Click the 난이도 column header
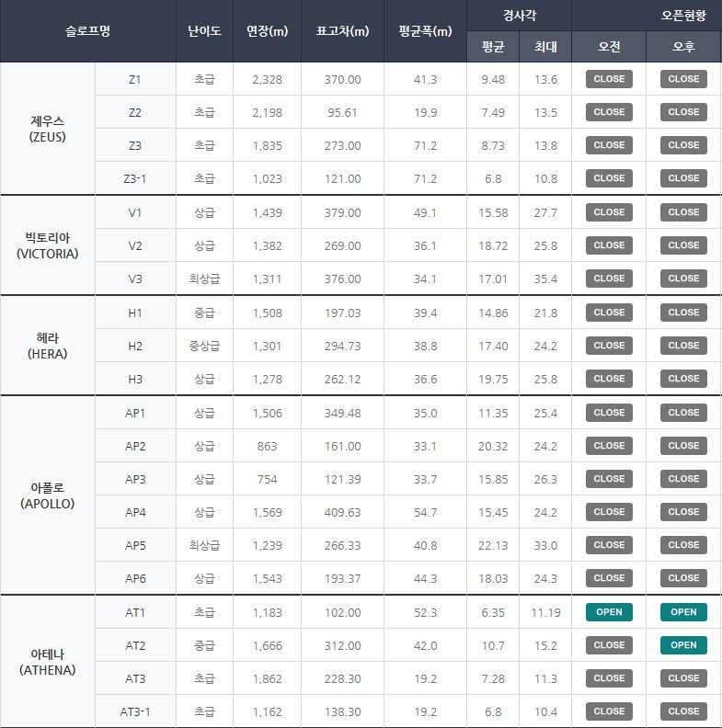 (204, 31)
